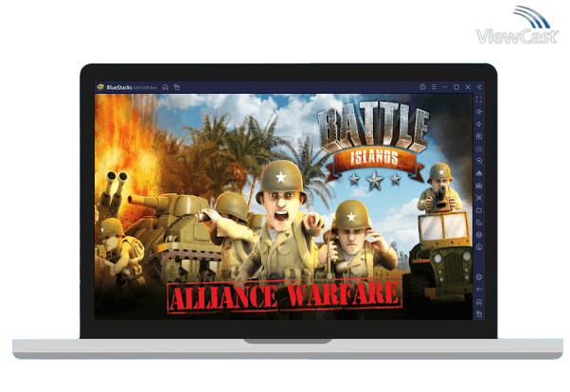Minimize the BlueStacks window

coord(445,87)
